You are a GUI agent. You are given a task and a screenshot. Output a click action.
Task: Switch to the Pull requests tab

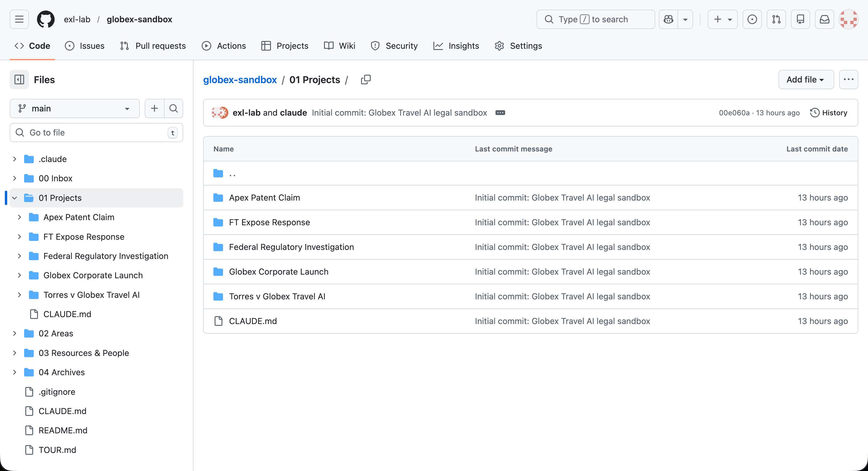(x=153, y=46)
